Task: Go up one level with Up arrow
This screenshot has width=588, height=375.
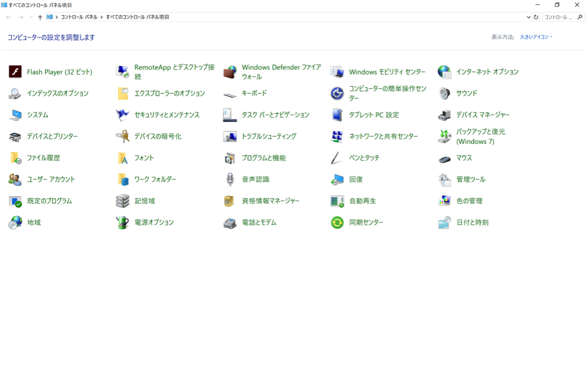Action: [x=40, y=17]
